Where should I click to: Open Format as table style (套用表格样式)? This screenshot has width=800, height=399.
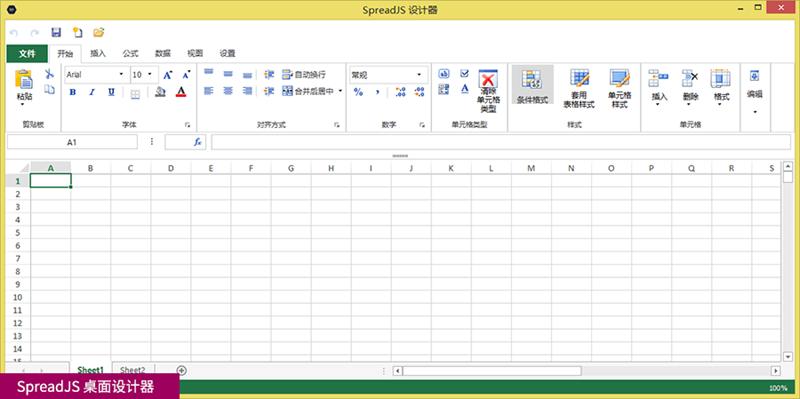(x=579, y=89)
